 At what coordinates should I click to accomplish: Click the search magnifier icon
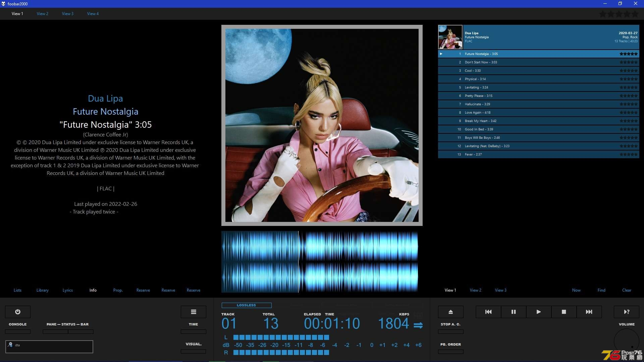pos(10,345)
